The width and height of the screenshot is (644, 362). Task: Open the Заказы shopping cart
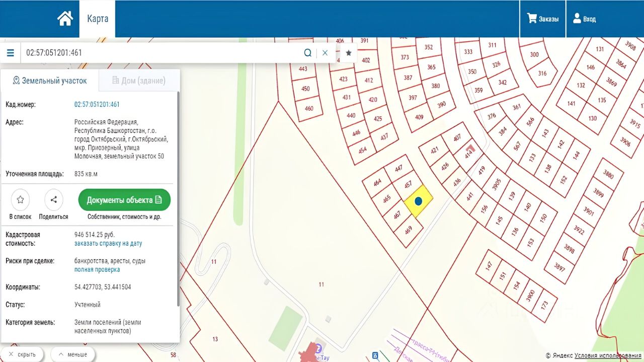pyautogui.click(x=542, y=19)
